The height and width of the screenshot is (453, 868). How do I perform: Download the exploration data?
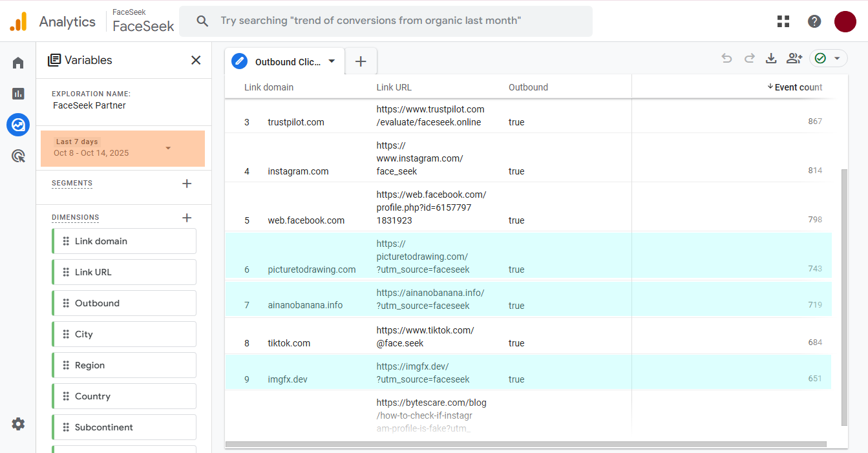(770, 59)
